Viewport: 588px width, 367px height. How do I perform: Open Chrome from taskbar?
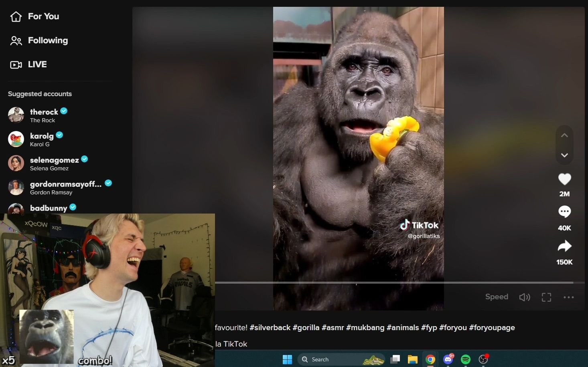(430, 359)
